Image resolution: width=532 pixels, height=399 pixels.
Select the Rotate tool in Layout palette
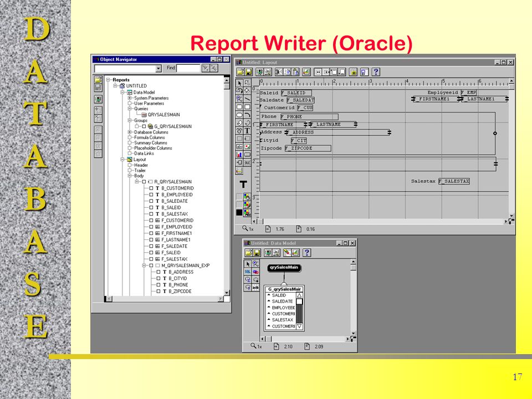click(239, 90)
